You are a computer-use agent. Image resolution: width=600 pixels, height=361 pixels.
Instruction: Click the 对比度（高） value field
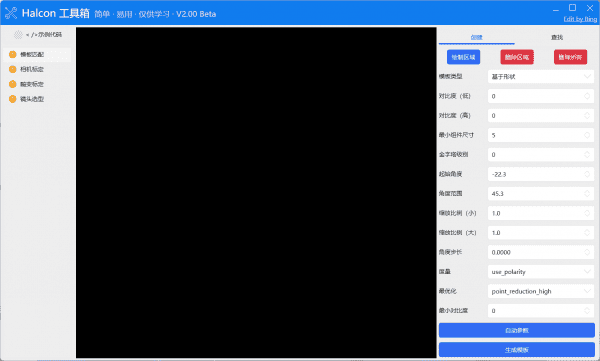pyautogui.click(x=541, y=116)
